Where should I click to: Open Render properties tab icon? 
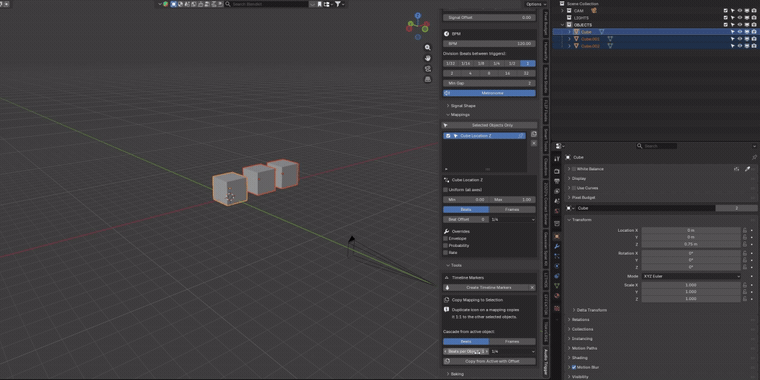click(556, 172)
